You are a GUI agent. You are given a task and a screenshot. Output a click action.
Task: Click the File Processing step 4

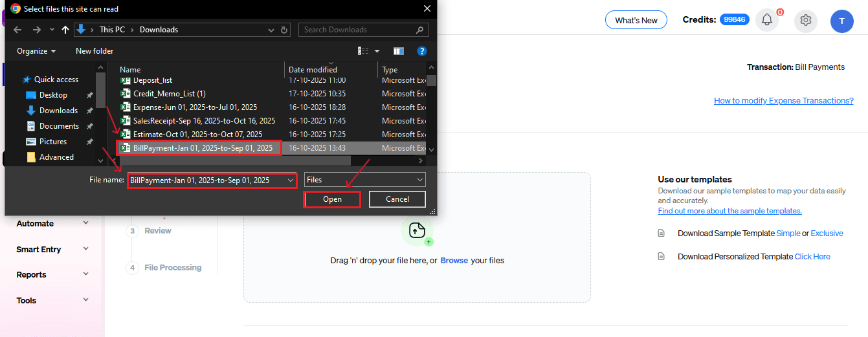pyautogui.click(x=164, y=268)
